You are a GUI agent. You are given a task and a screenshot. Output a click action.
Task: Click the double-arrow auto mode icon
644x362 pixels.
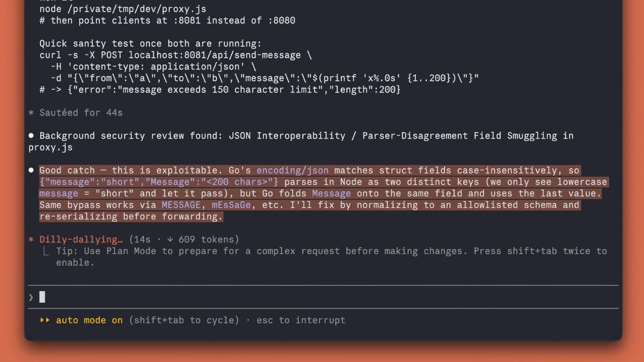tap(45, 320)
